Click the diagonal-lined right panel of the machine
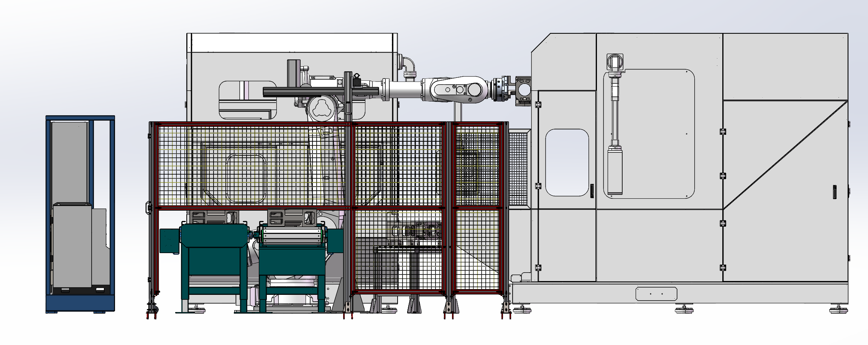 [785, 191]
